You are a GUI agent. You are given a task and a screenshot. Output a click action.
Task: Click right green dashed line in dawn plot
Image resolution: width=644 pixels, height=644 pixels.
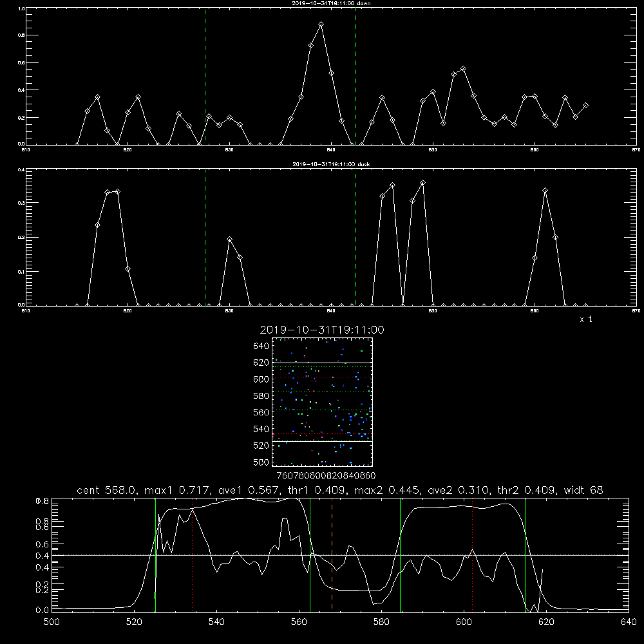tap(355, 77)
